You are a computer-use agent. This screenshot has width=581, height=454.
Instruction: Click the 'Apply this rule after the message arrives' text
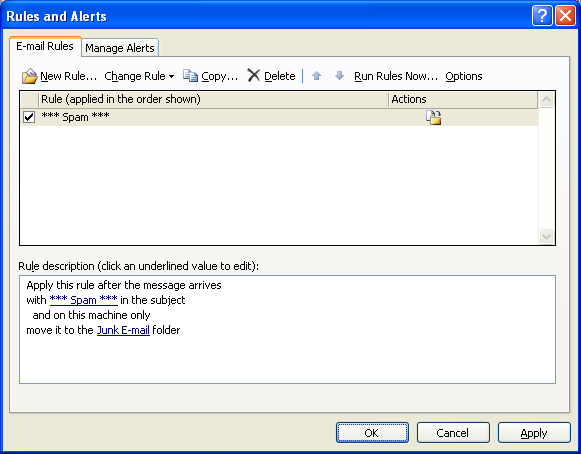[124, 285]
